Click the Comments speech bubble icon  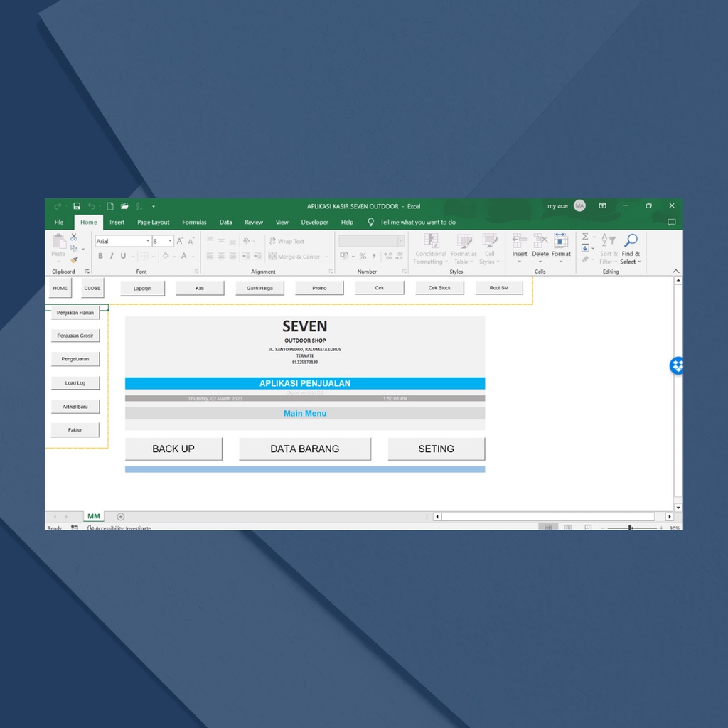(671, 223)
